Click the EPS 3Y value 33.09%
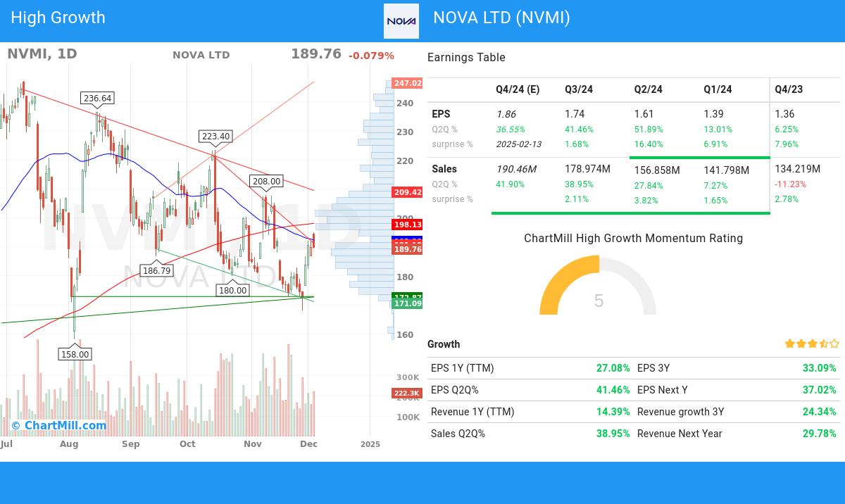Viewport: 845px width, 504px height. 820,368
